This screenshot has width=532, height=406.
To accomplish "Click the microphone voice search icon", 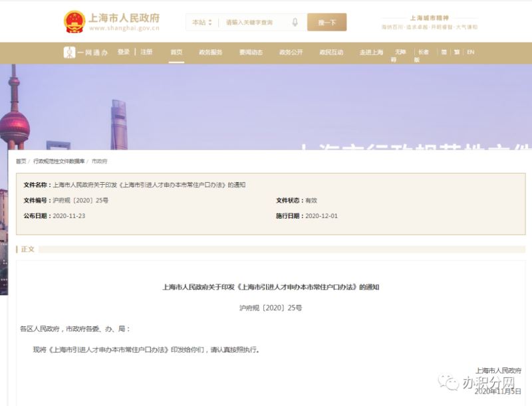I will pos(295,23).
